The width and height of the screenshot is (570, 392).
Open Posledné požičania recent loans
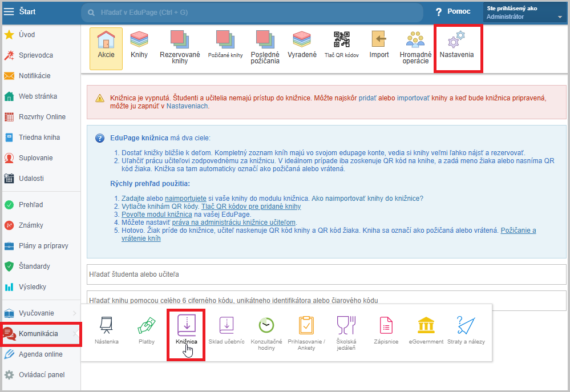coord(265,49)
